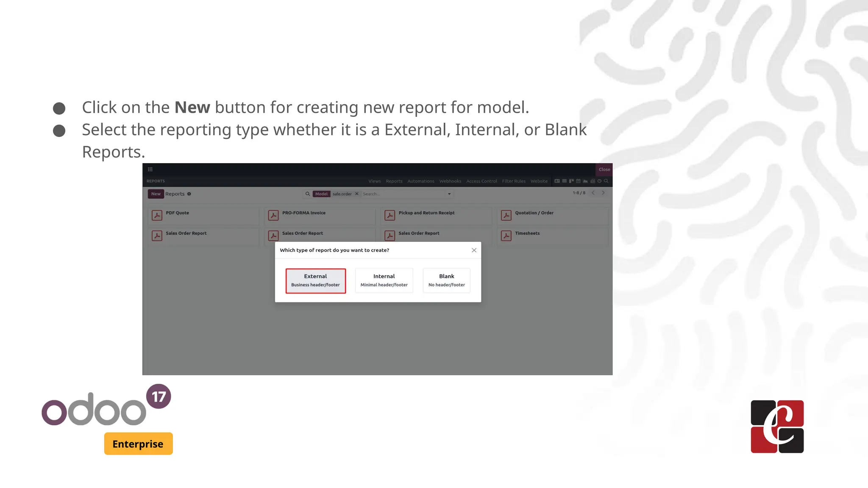The height and width of the screenshot is (488, 868).
Task: Open Pickup and Return Receipt report
Action: (437, 216)
